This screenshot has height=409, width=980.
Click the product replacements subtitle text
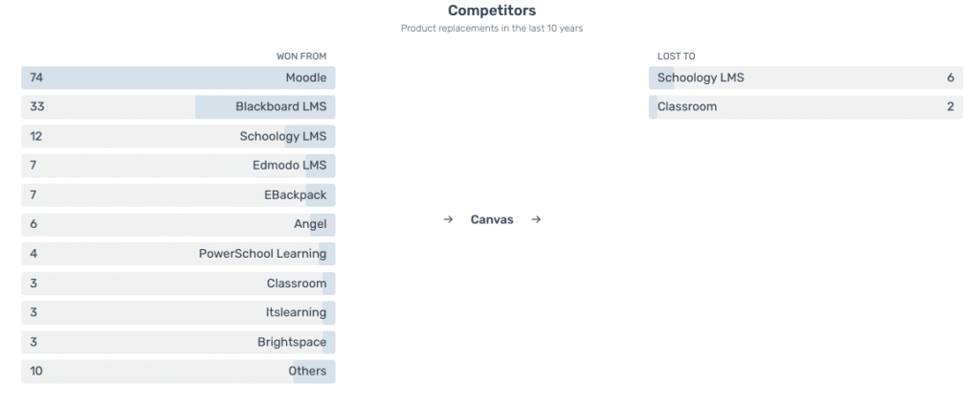tap(492, 28)
